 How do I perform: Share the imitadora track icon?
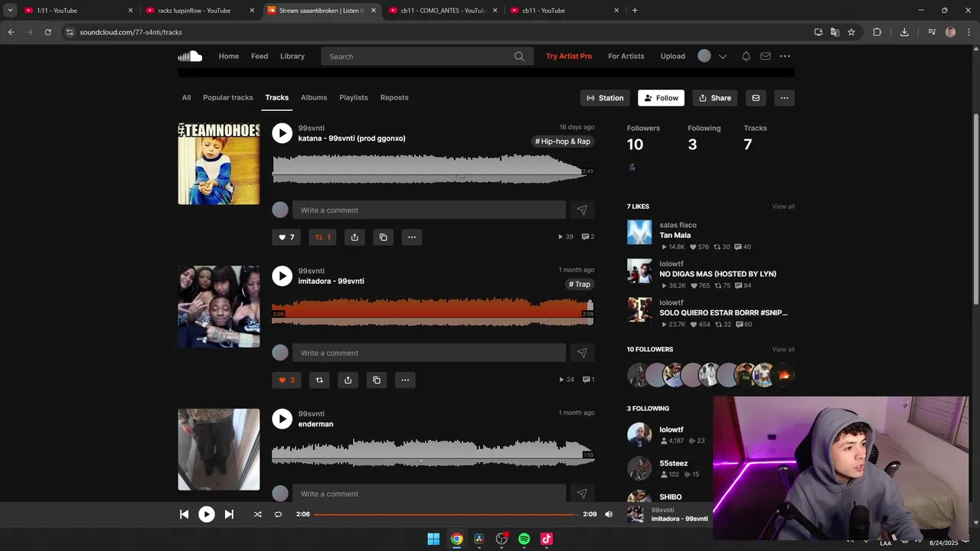[348, 380]
